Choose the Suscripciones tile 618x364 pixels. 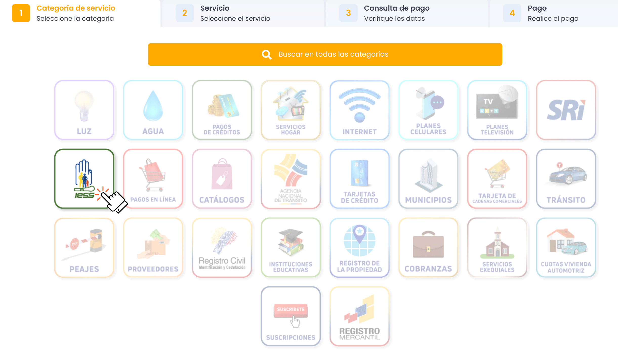pyautogui.click(x=291, y=316)
